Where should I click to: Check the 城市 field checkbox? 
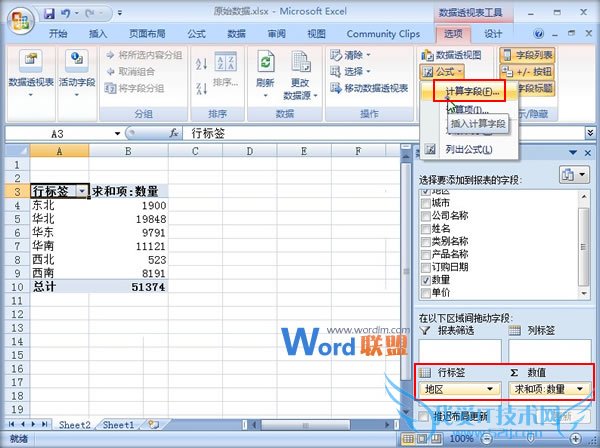425,203
